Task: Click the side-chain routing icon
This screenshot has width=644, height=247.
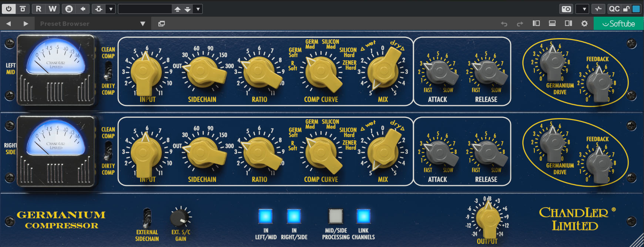Action: point(99,9)
